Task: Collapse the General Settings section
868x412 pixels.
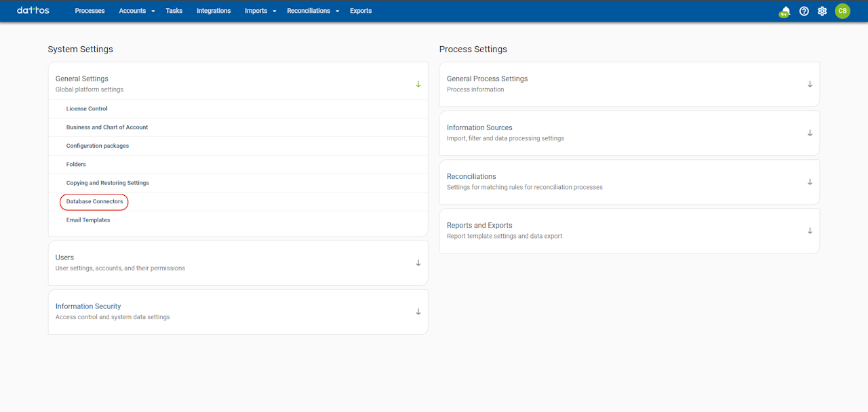Action: [418, 84]
